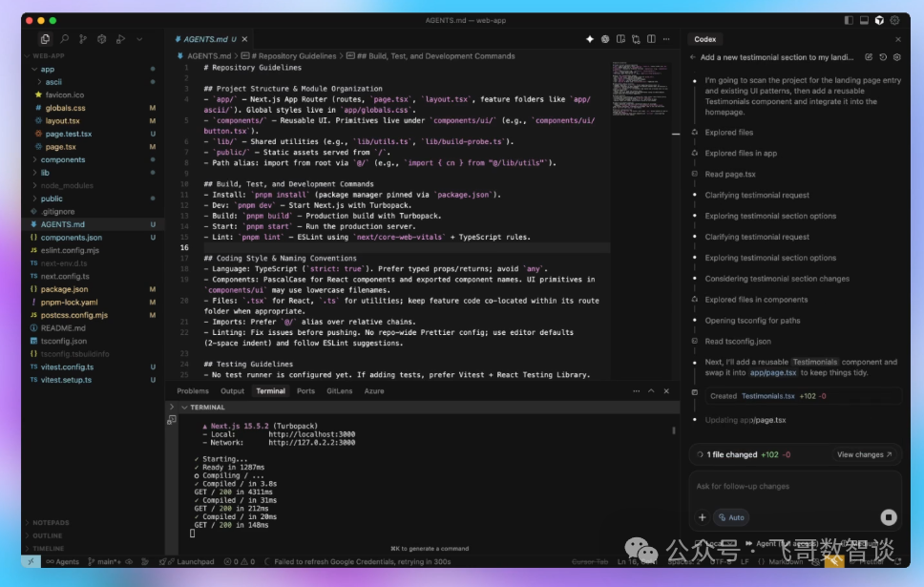This screenshot has width=924, height=587.
Task: Expand the TIMELINE section
Action: [x=46, y=549]
